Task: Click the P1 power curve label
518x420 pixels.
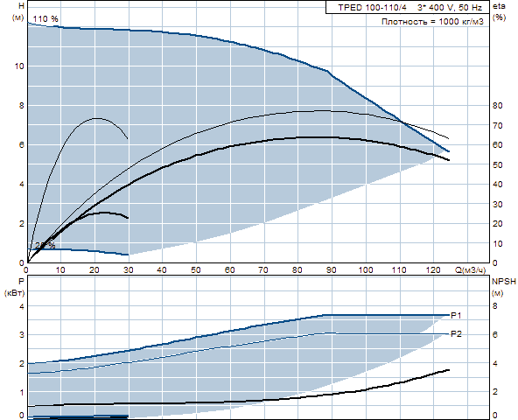Action: 456,316
